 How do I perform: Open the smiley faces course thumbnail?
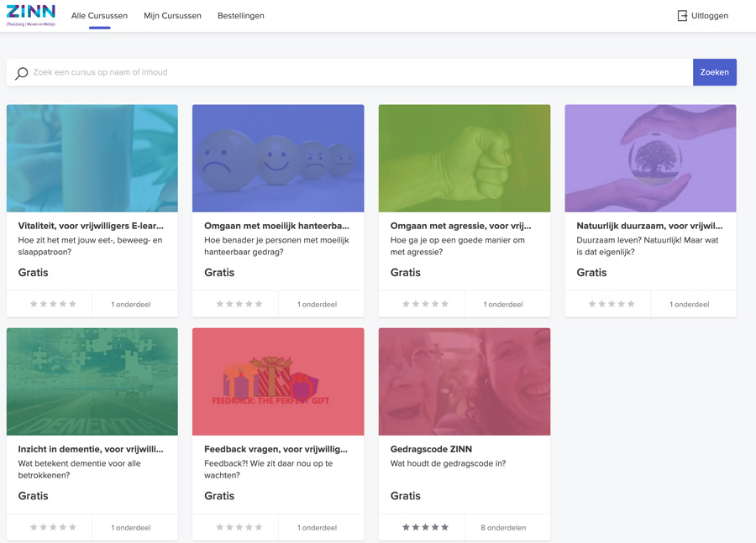(x=278, y=159)
